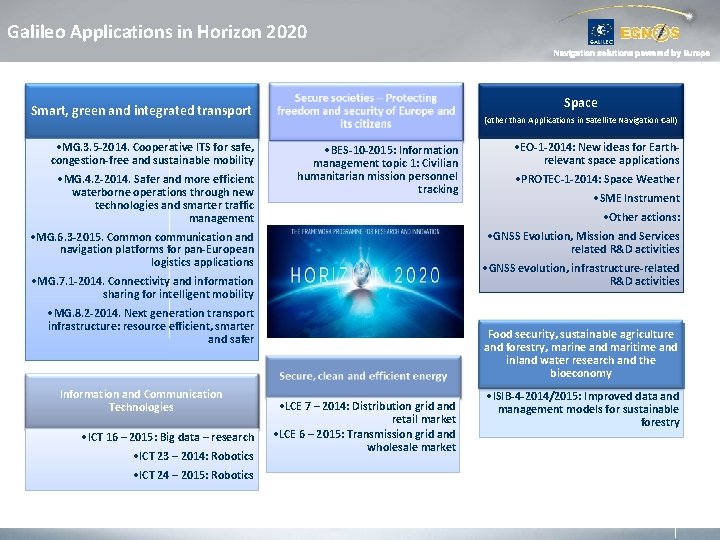This screenshot has width=720, height=540.
Task: Click 'Secure, clean and efficient energy' header
Action: coord(363,376)
